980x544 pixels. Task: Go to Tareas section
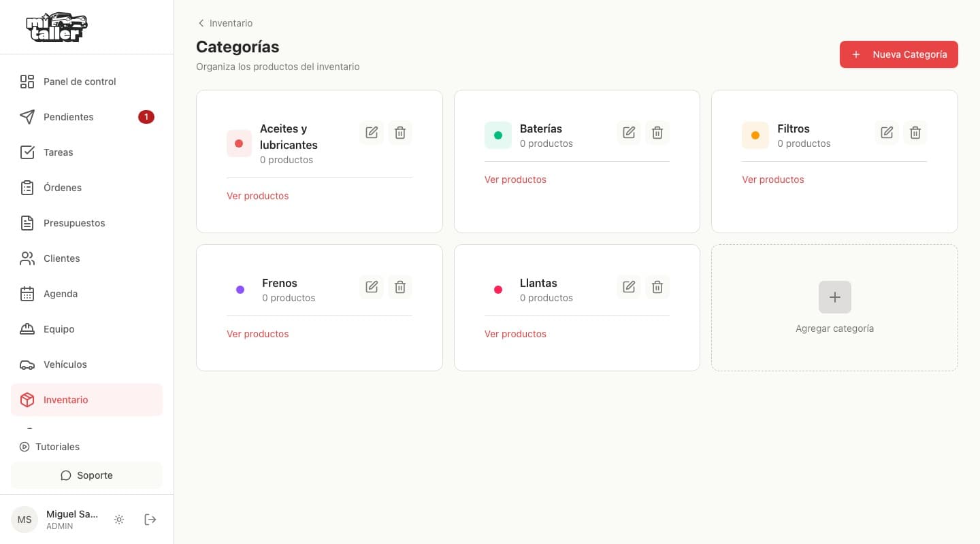click(x=86, y=152)
